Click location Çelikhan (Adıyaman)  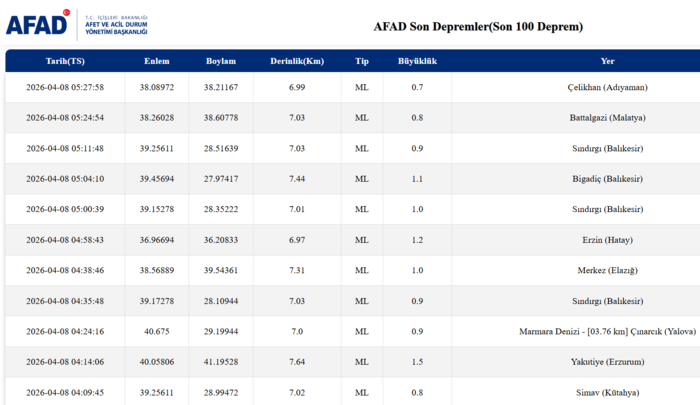coord(608,88)
